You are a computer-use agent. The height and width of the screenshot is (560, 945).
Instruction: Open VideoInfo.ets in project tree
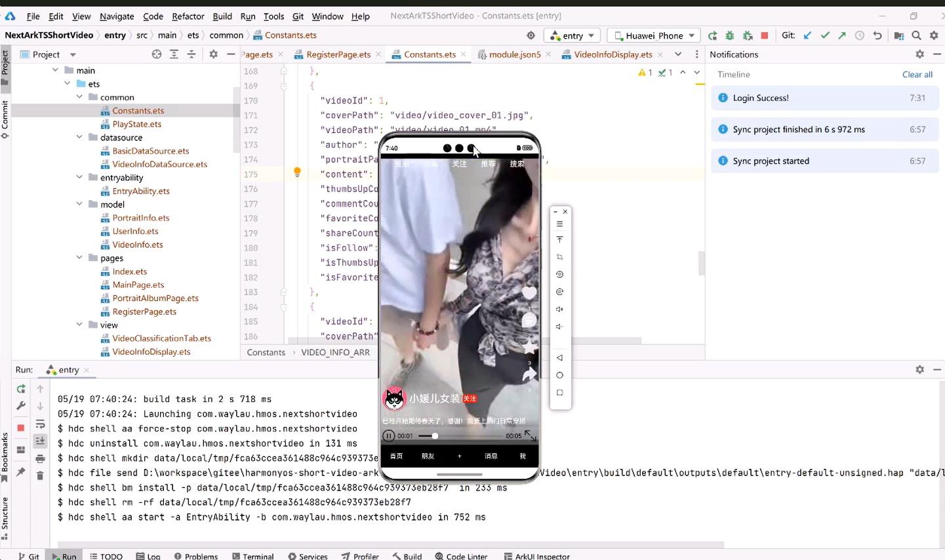click(137, 245)
